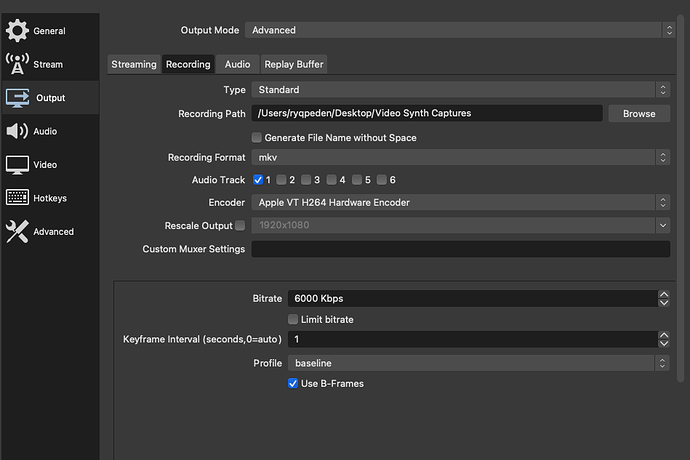Image resolution: width=690 pixels, height=460 pixels.
Task: Check audio track 2
Action: (281, 179)
